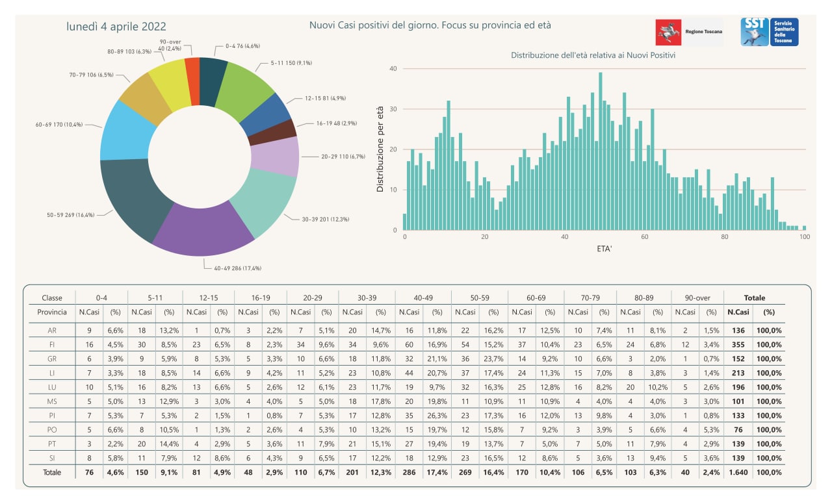Screen dimensions: 832x504
Task: Click the tallest histogram bar near age 49
Action: click(x=600, y=151)
